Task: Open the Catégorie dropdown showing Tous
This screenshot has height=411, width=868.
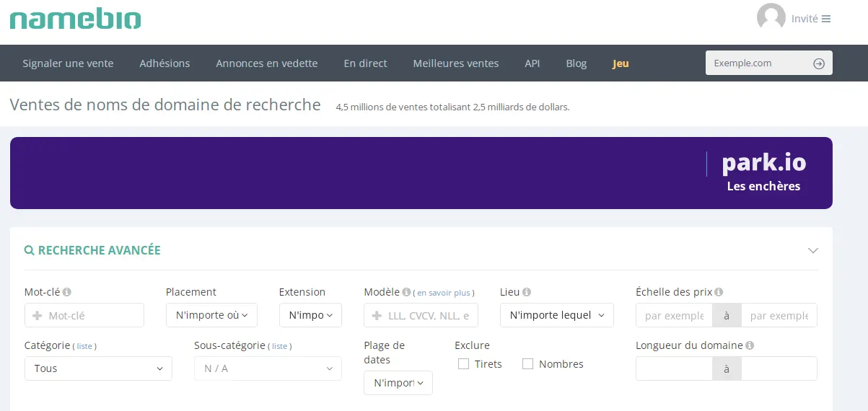Action: [x=98, y=368]
